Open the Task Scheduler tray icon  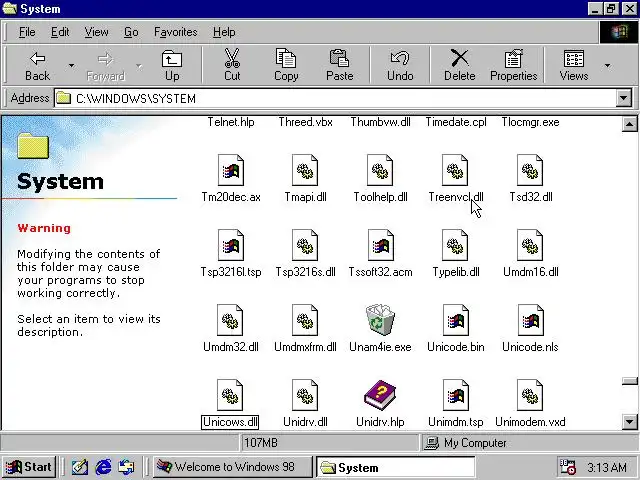(567, 467)
